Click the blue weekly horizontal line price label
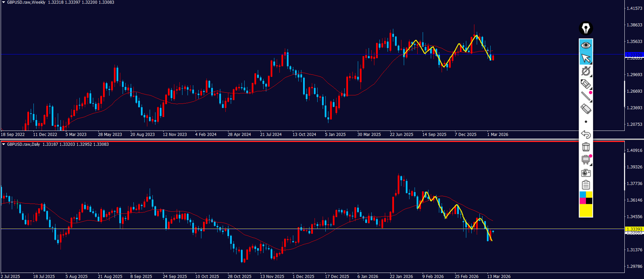This screenshot has width=644, height=279. point(634,54)
